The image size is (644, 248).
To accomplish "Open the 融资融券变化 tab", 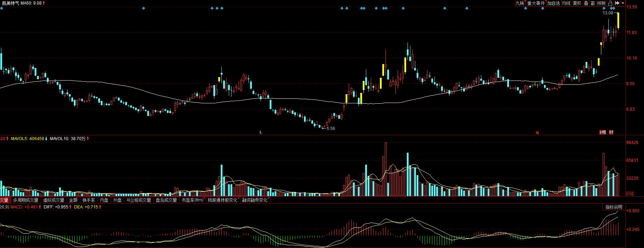I will coord(255,200).
